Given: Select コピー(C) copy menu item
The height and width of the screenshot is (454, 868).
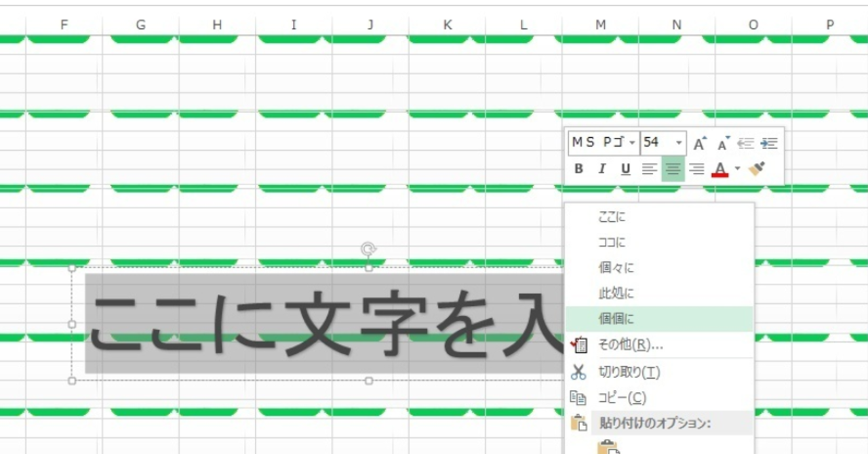Looking at the screenshot, I should [659, 398].
